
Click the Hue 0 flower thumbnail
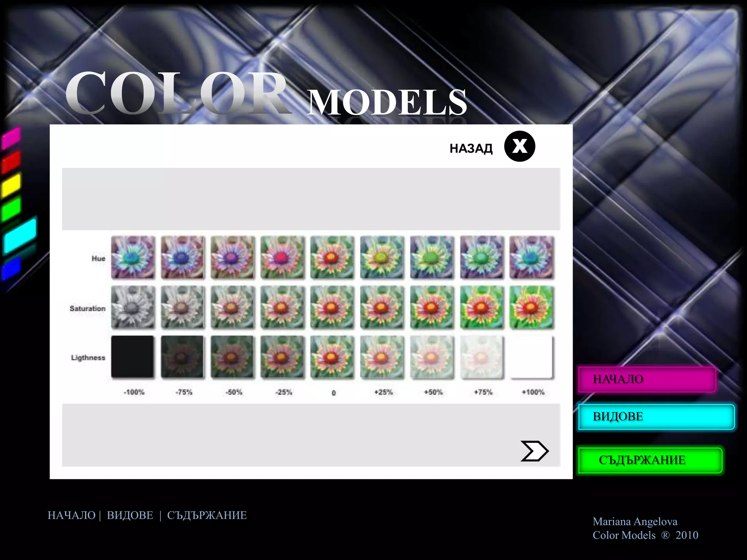(x=332, y=257)
